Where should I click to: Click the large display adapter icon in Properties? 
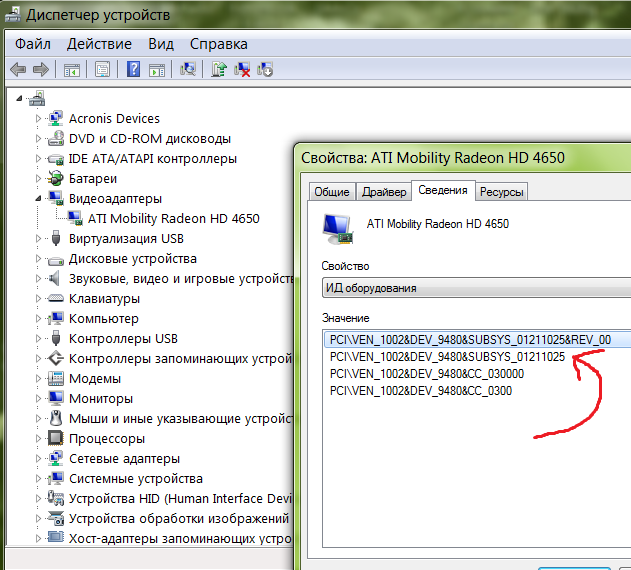tap(338, 229)
